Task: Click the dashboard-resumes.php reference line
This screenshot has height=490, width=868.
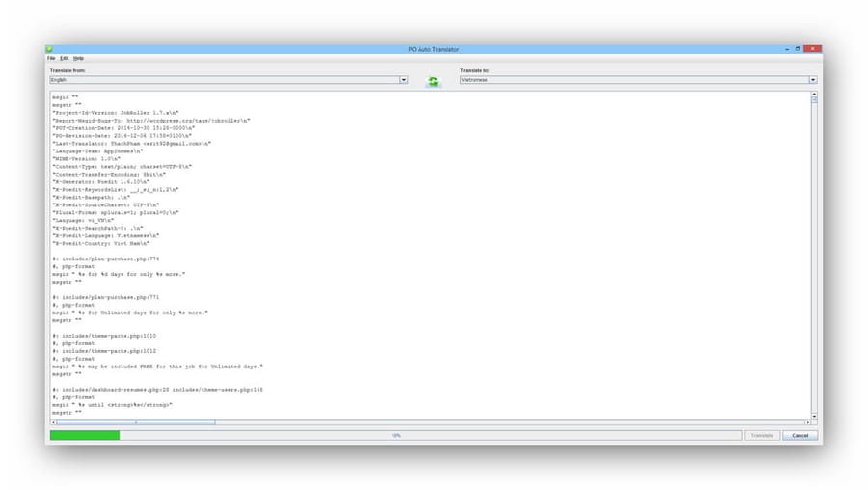Action: click(158, 390)
